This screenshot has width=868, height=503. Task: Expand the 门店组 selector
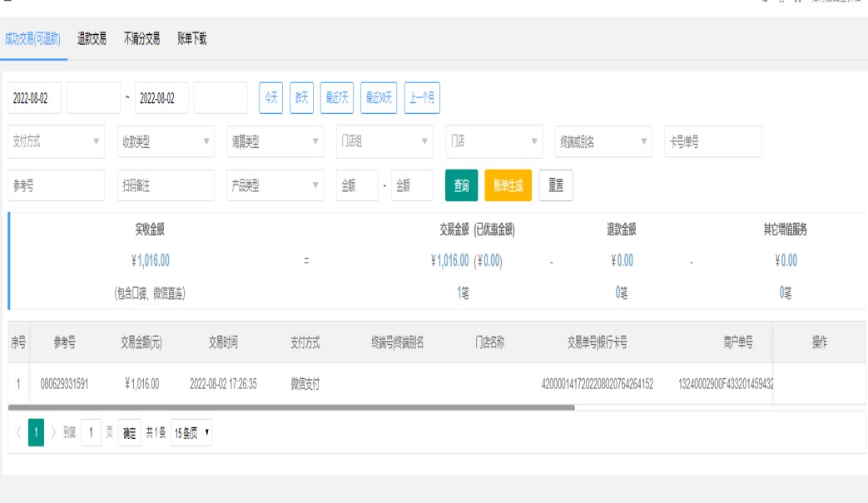click(x=384, y=141)
